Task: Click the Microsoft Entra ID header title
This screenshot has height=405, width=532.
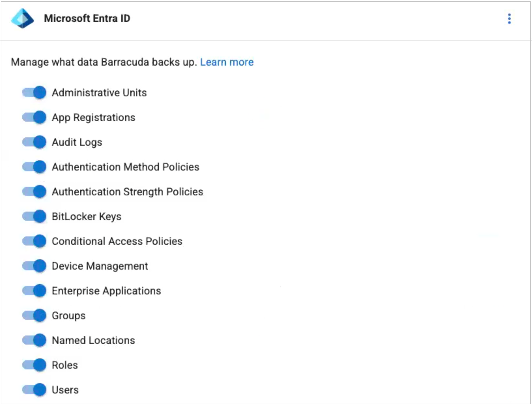Action: coord(87,19)
